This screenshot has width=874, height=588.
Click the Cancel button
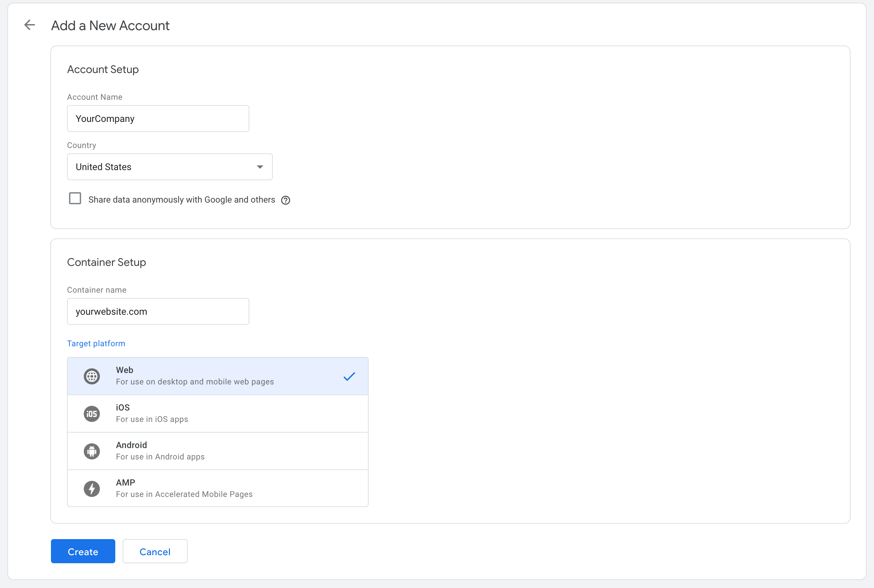[x=155, y=551]
